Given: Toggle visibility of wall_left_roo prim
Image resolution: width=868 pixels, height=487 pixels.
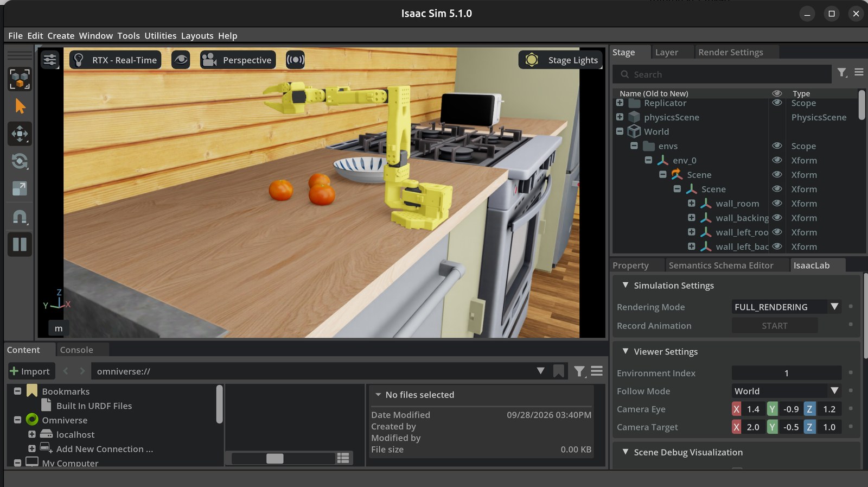Looking at the screenshot, I should point(777,232).
